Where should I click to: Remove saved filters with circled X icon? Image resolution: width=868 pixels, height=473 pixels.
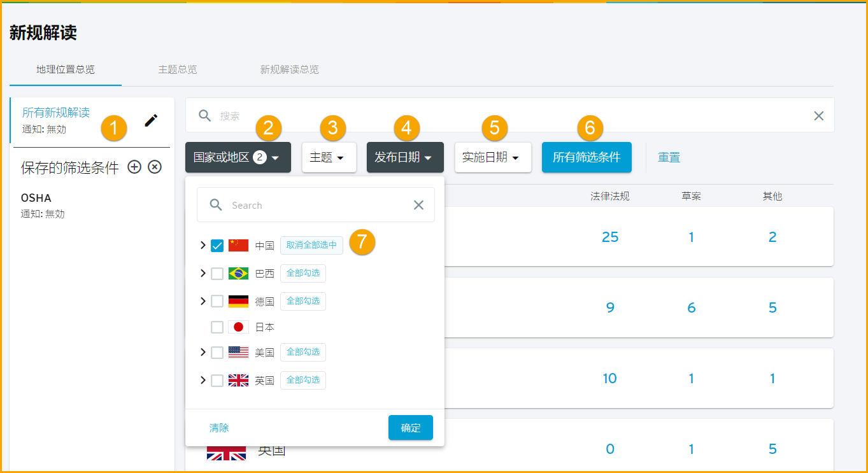click(155, 167)
